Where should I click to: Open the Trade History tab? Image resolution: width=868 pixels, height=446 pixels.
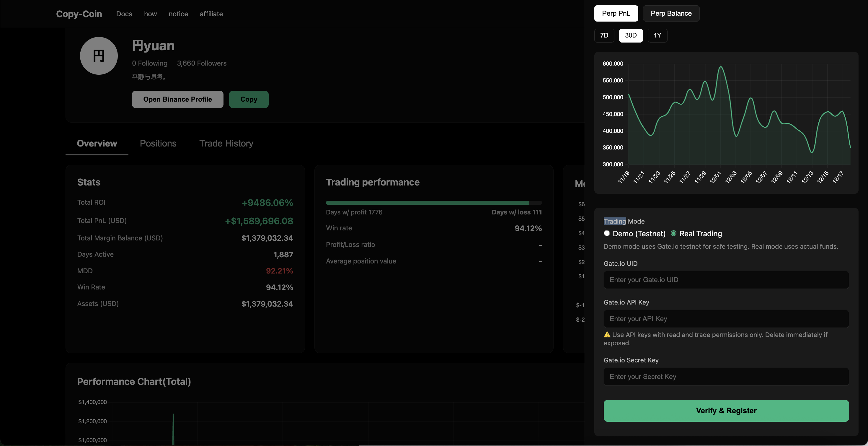226,143
